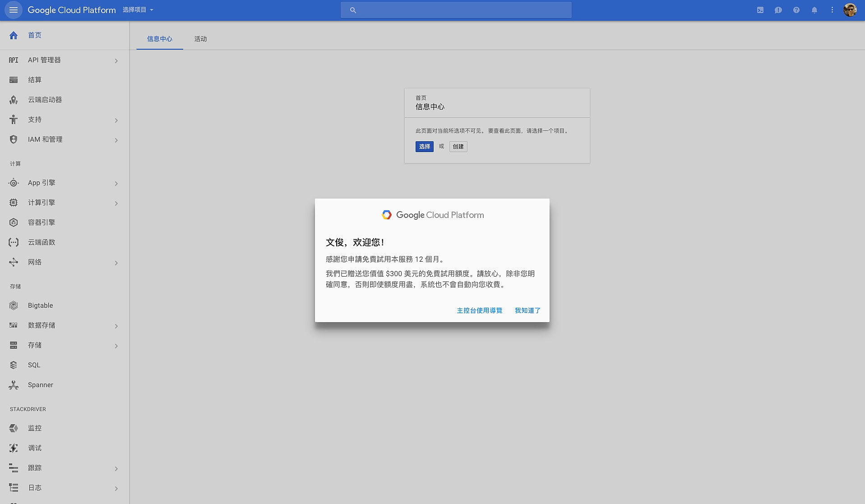865x504 pixels.
Task: Open the hamburger navigation menu
Action: point(14,10)
